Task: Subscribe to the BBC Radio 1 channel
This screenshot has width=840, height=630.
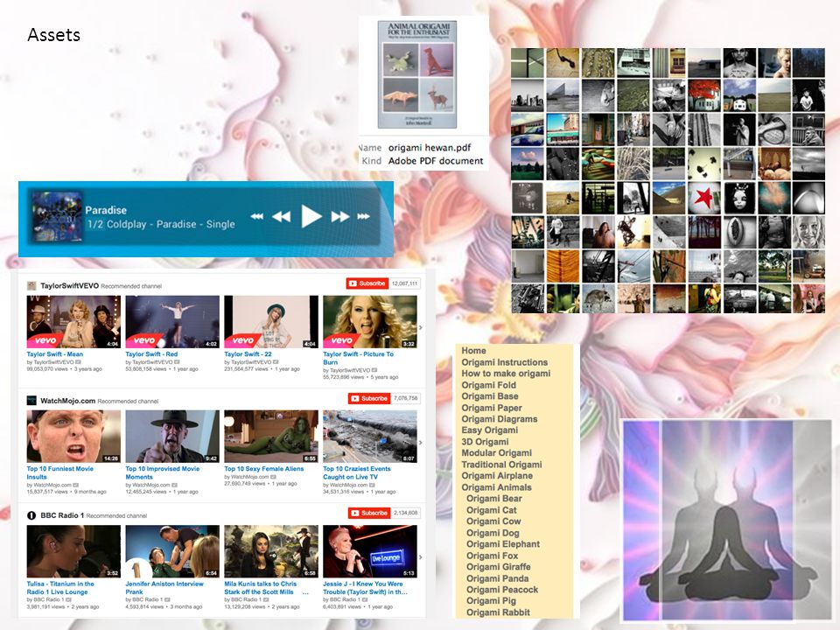Action: click(x=369, y=513)
